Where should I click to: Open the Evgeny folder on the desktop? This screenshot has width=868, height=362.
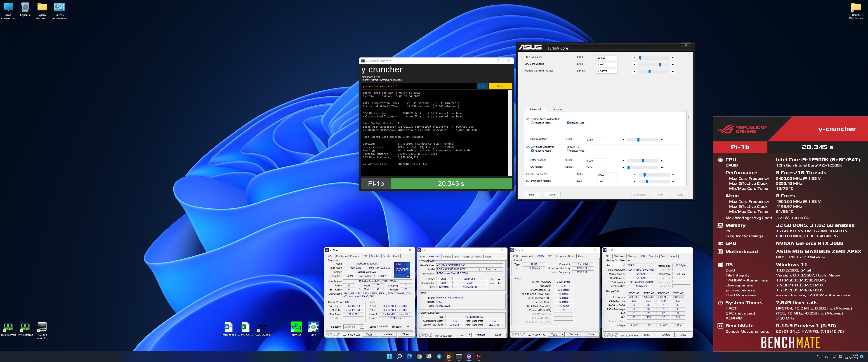(42, 11)
